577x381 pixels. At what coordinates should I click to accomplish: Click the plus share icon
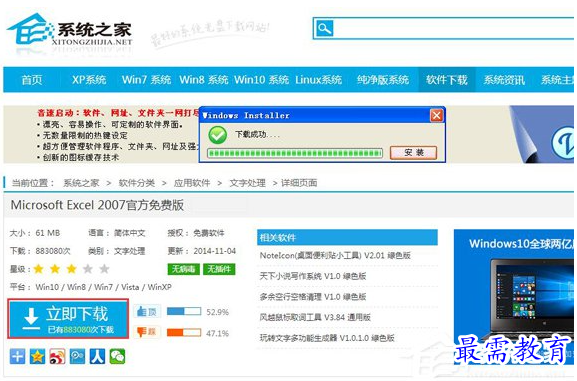[17, 356]
